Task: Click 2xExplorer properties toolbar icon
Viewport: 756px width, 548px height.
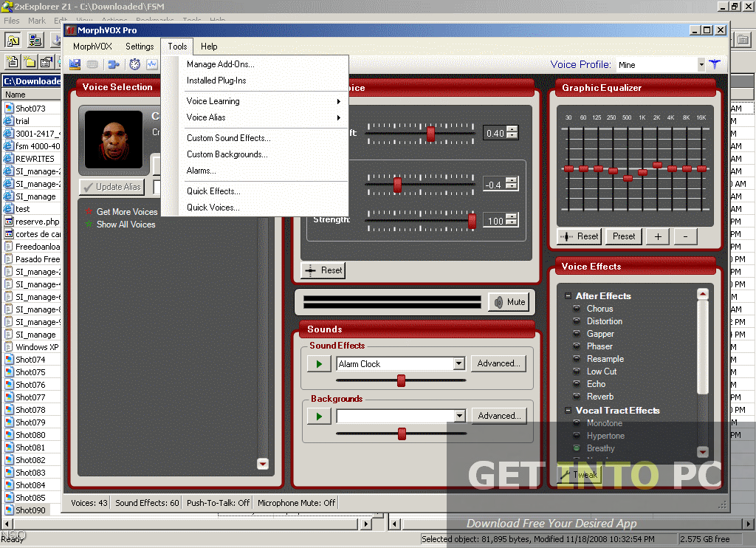Action: coord(47,62)
